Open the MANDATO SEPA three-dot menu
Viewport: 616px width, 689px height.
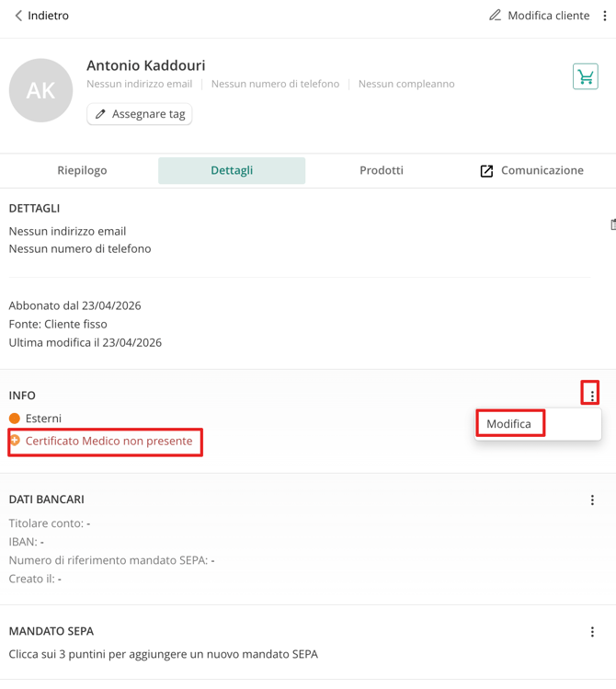tap(591, 632)
